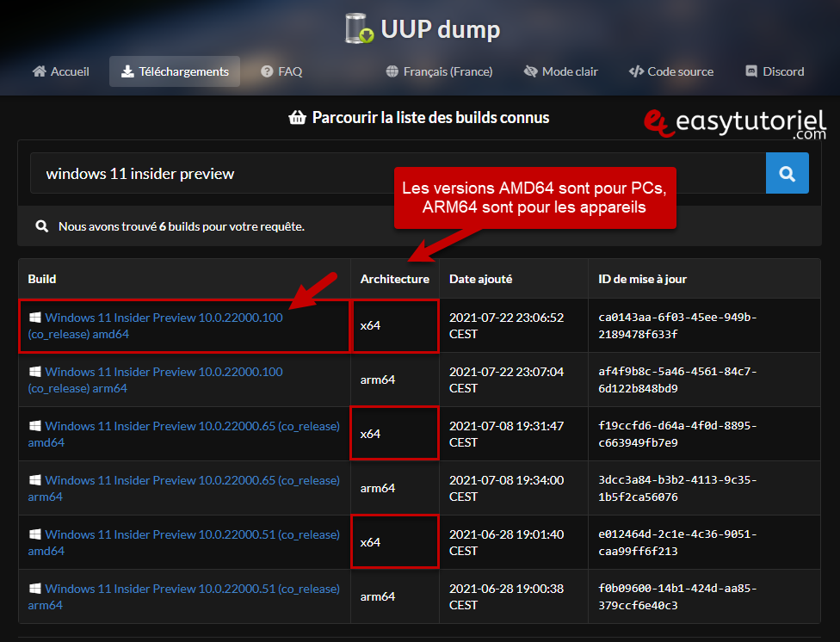Open the Accueil menu item

60,71
